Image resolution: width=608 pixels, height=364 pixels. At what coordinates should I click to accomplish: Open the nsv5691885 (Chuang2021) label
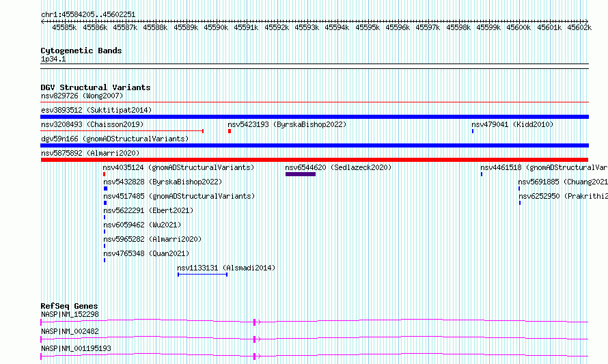(x=563, y=182)
